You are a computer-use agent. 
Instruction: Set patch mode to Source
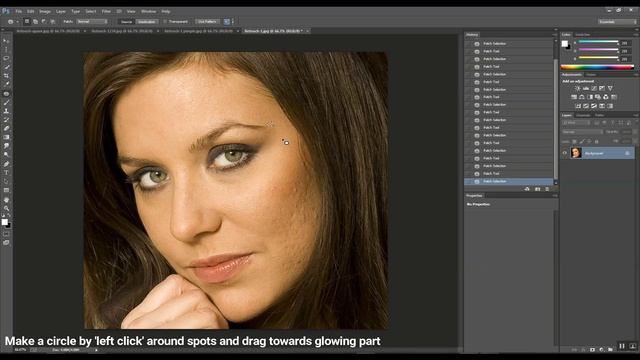[126, 21]
